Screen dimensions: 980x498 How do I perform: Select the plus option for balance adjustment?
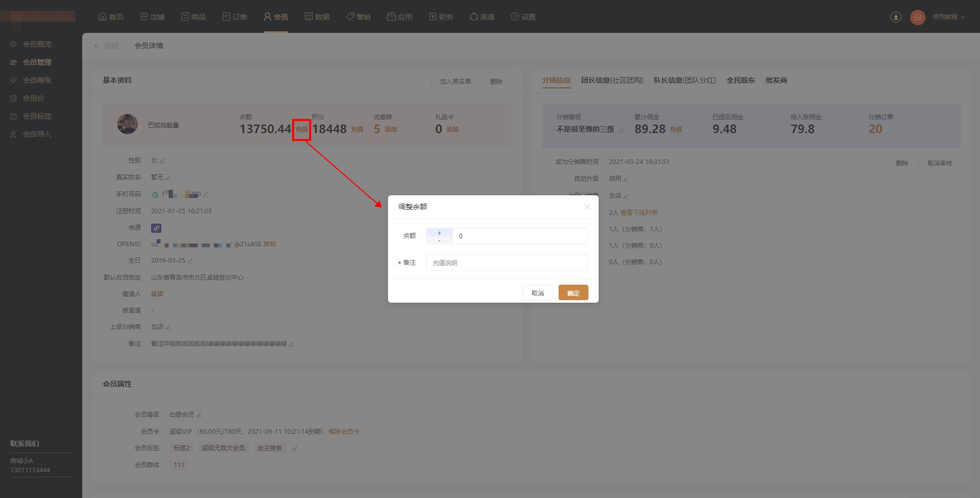439,233
